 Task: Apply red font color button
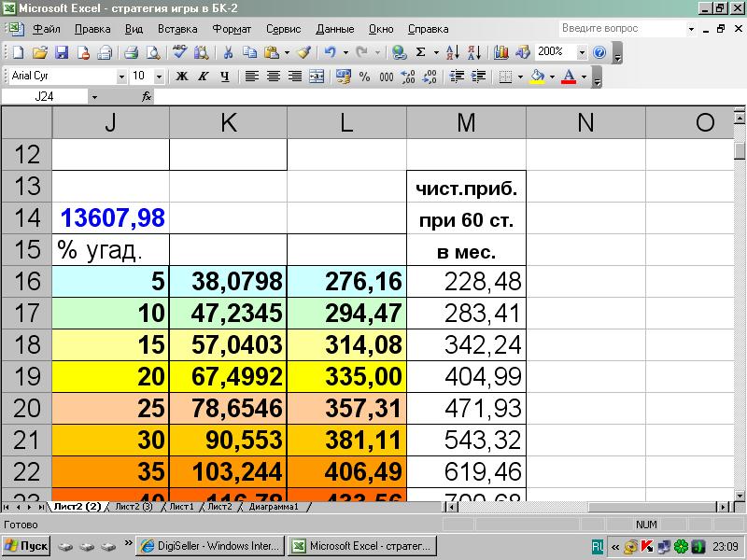click(569, 77)
